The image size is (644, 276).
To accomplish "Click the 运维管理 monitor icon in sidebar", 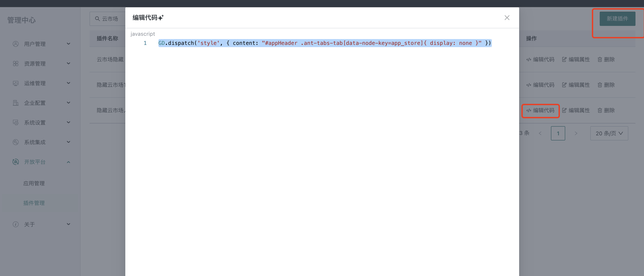I will 15,83.
